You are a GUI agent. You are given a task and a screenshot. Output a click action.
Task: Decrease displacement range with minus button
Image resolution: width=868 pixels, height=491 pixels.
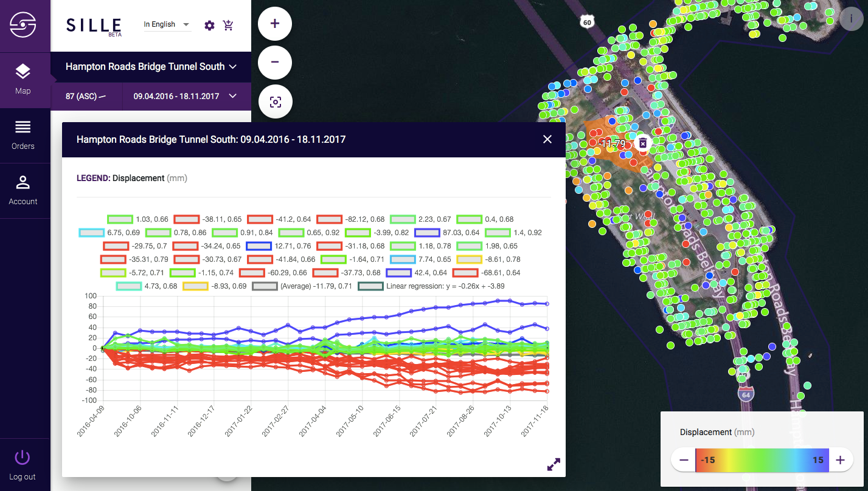coord(684,460)
